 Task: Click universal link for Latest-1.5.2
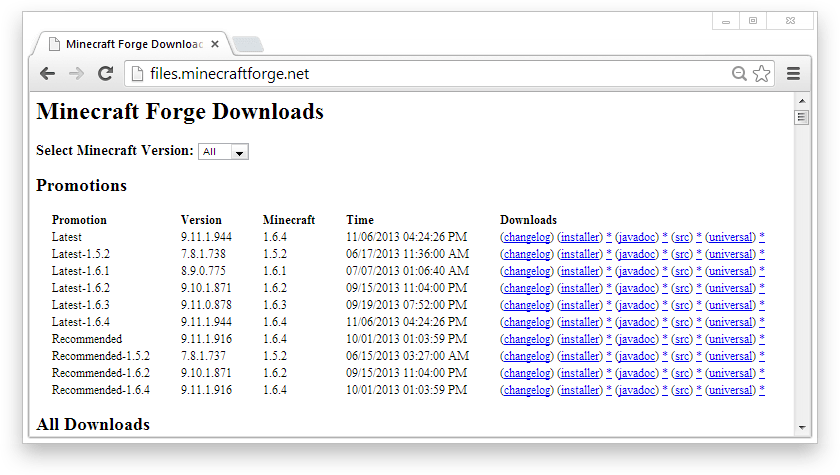coord(731,254)
